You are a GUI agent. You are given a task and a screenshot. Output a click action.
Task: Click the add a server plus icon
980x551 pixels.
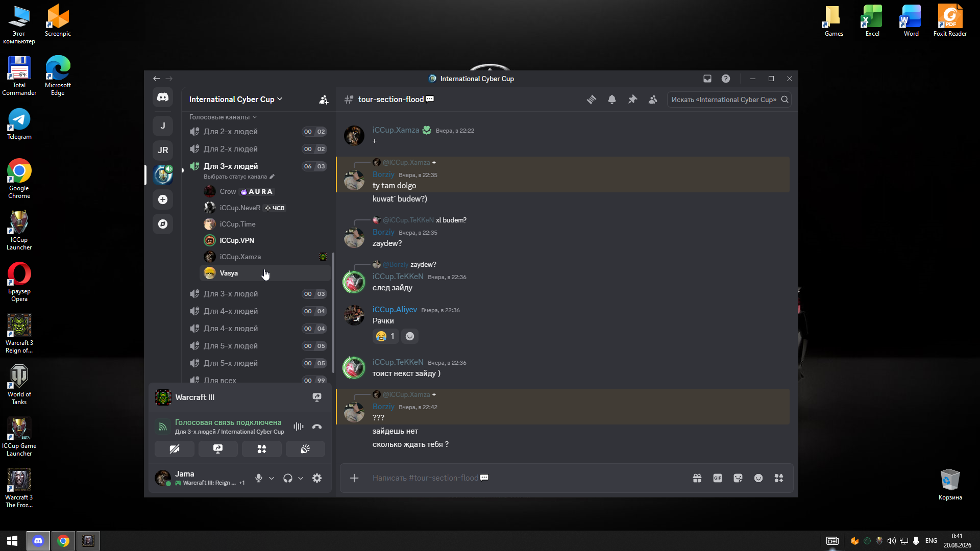tap(163, 199)
